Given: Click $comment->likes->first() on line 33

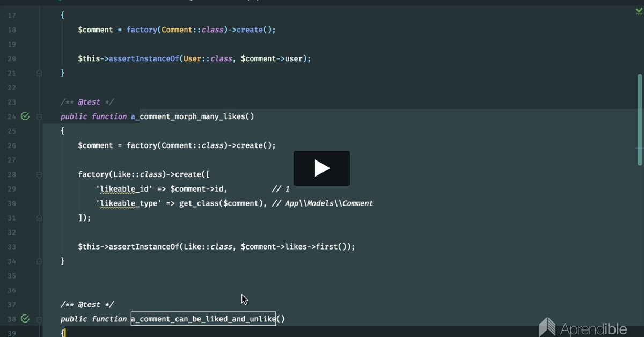Looking at the screenshot, I should 296,247.
